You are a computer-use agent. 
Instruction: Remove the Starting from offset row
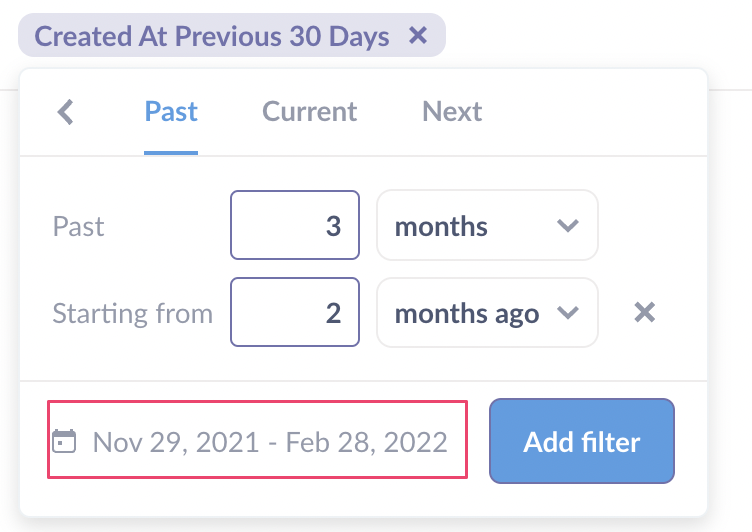pos(645,313)
